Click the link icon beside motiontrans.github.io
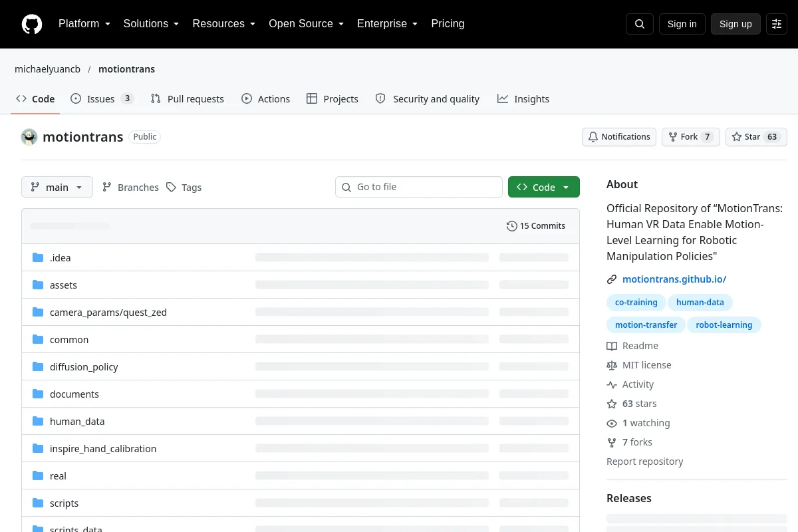 pos(612,279)
